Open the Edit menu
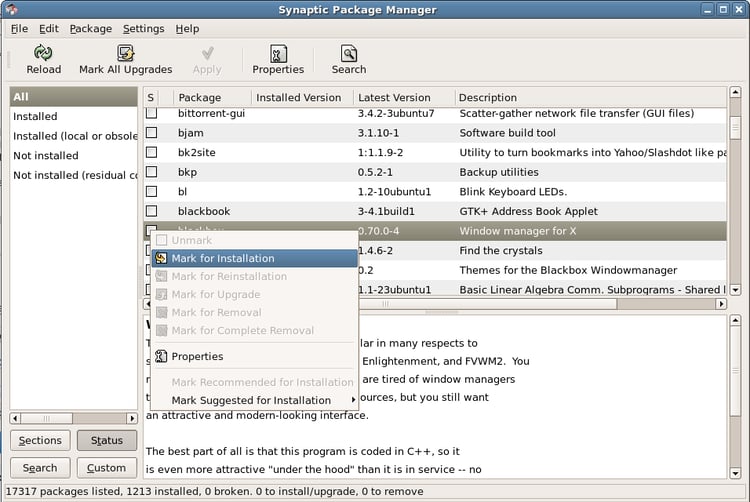This screenshot has width=750, height=502. click(49, 29)
